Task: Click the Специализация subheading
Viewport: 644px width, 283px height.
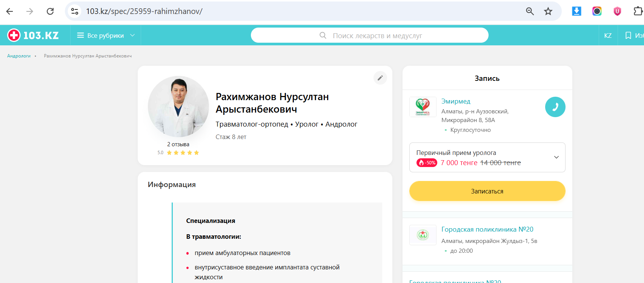Action: (x=211, y=221)
